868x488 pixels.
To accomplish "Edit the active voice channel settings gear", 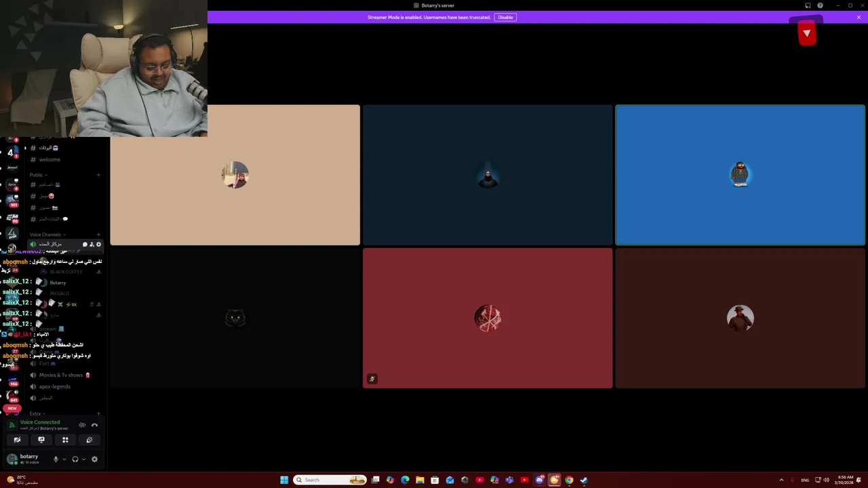I will coord(98,244).
